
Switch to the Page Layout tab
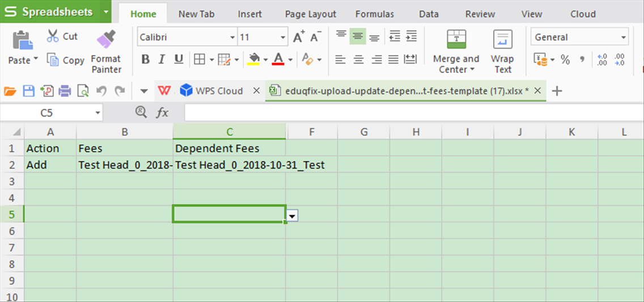311,14
